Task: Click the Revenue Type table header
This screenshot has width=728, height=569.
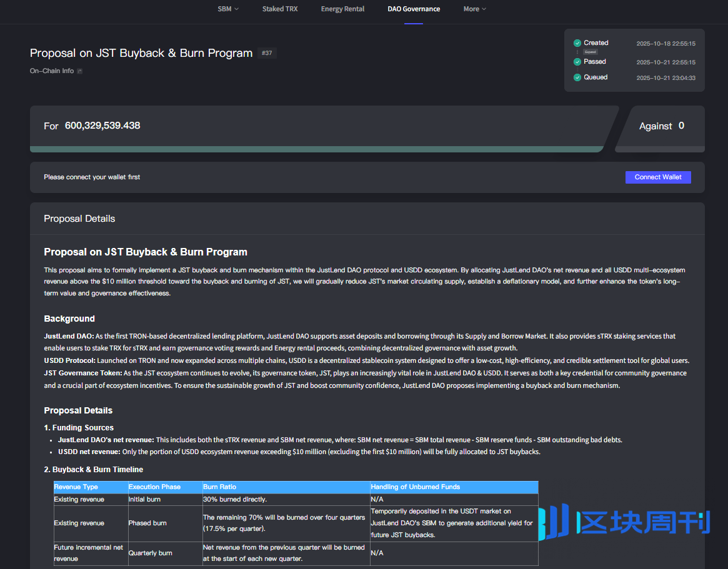Action: point(76,487)
